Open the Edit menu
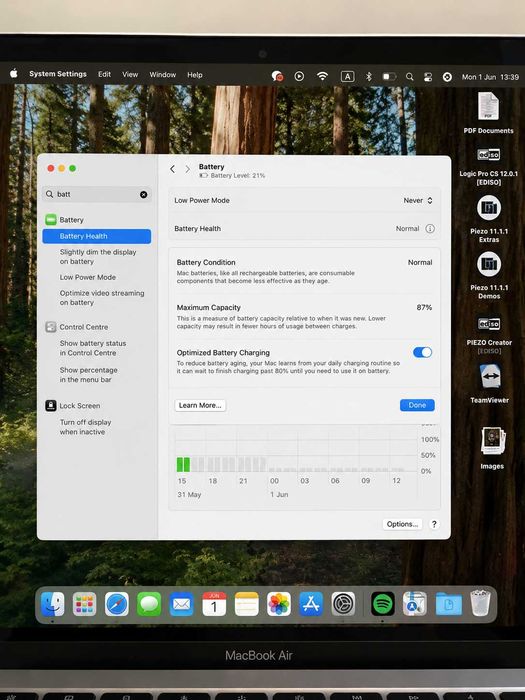The image size is (525, 700). 104,75
